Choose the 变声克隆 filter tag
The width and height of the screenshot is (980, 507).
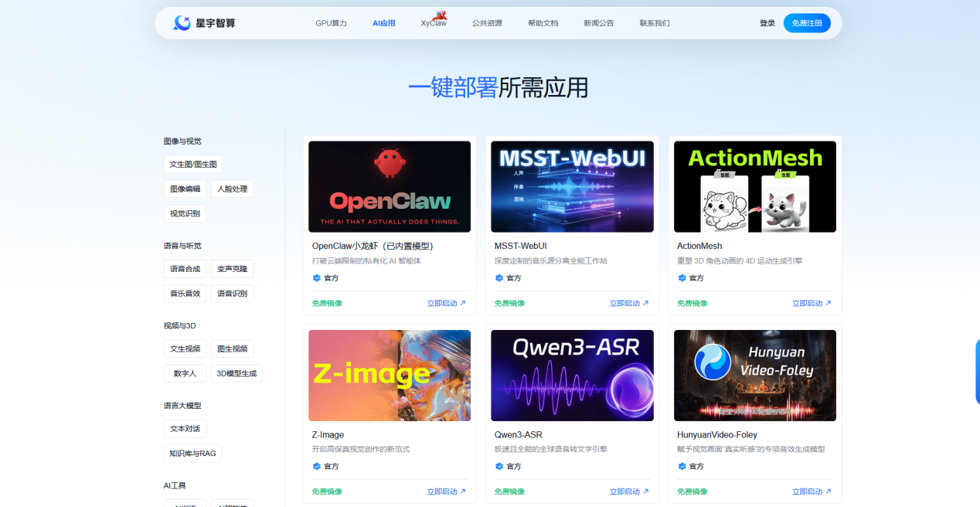(x=233, y=269)
